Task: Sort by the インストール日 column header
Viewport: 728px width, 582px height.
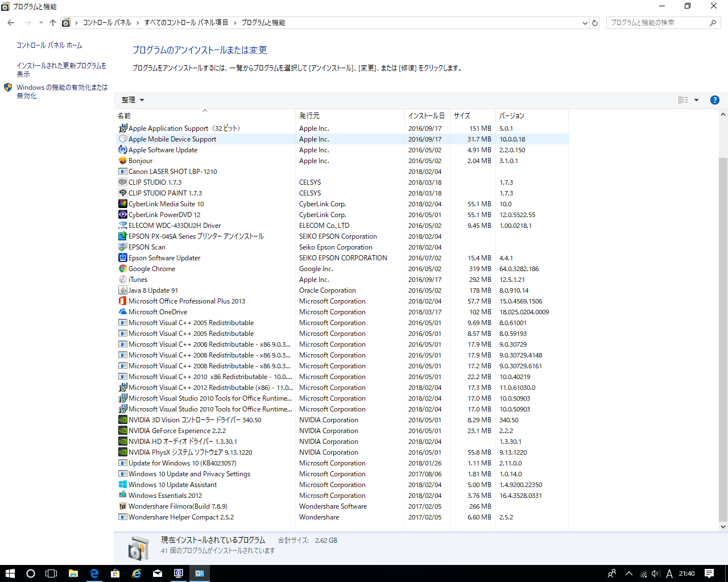Action: (427, 115)
